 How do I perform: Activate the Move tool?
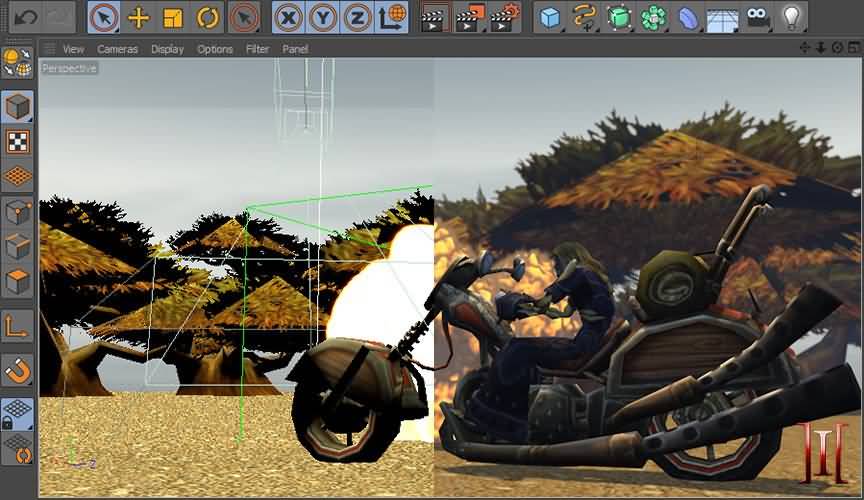tap(138, 18)
